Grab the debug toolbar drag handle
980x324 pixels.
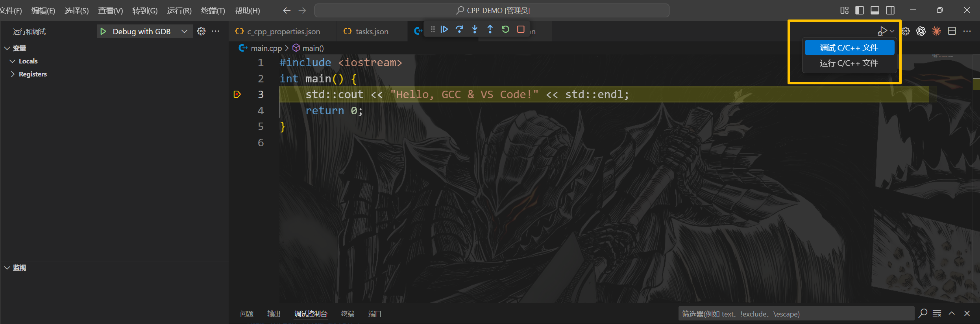(x=433, y=30)
